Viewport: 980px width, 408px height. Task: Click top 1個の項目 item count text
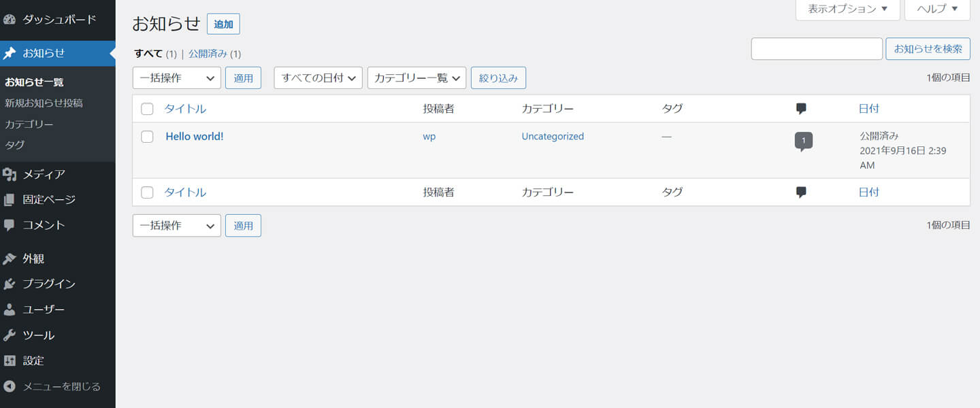949,78
